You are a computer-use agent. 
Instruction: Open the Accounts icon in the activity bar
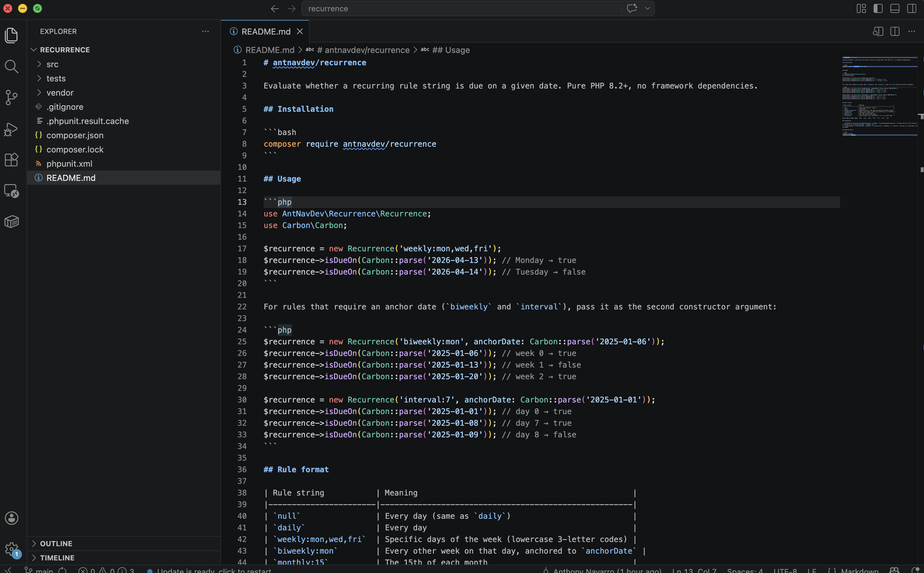[11, 518]
